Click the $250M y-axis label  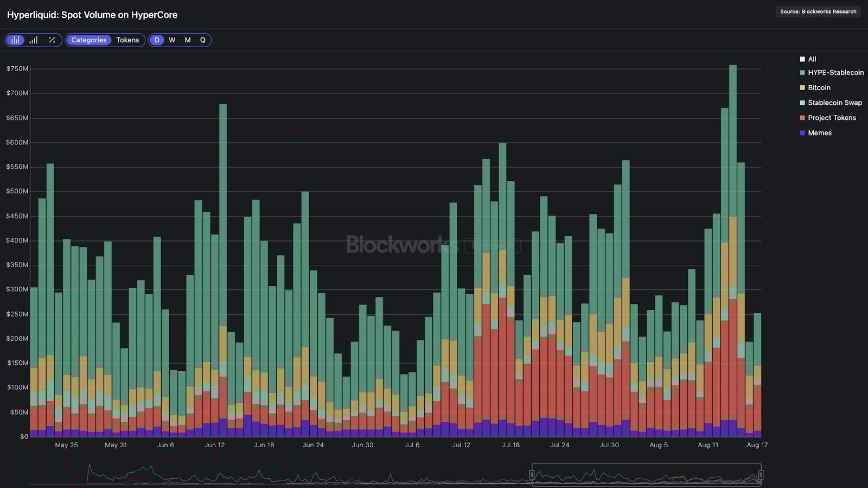pos(17,314)
